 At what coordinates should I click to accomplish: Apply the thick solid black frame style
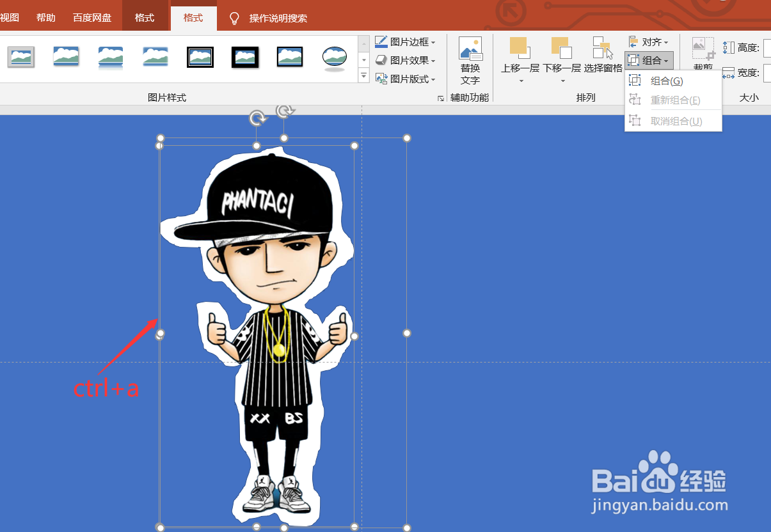pyautogui.click(x=245, y=57)
